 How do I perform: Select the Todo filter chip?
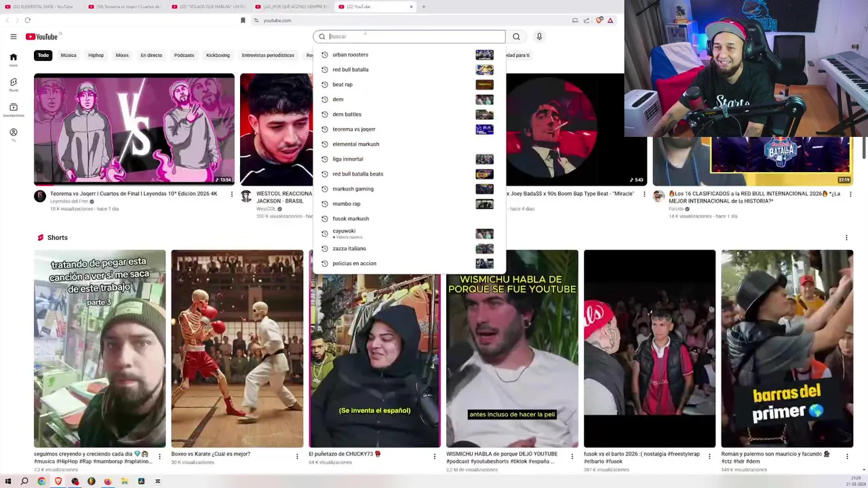pos(43,56)
